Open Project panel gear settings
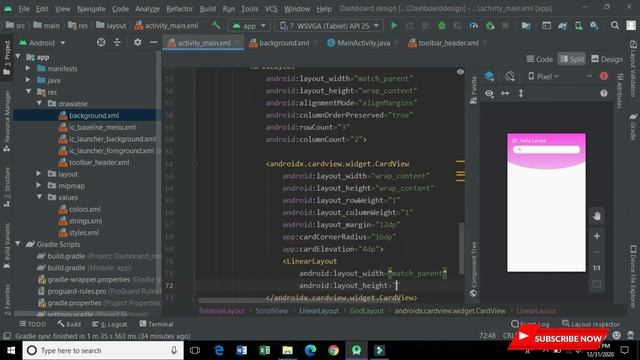The image size is (640, 360). point(138,42)
